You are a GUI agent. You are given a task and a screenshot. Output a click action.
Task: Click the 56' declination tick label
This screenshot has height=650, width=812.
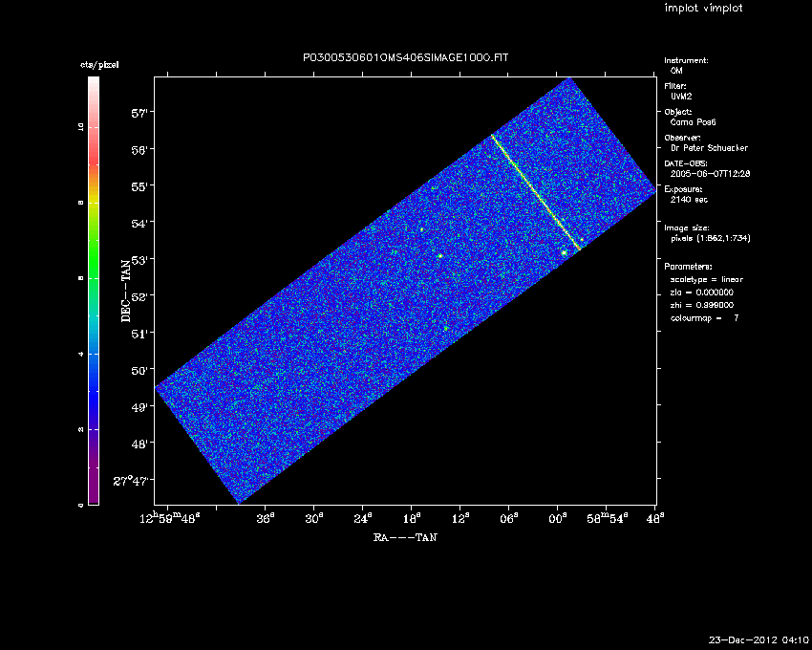point(139,150)
